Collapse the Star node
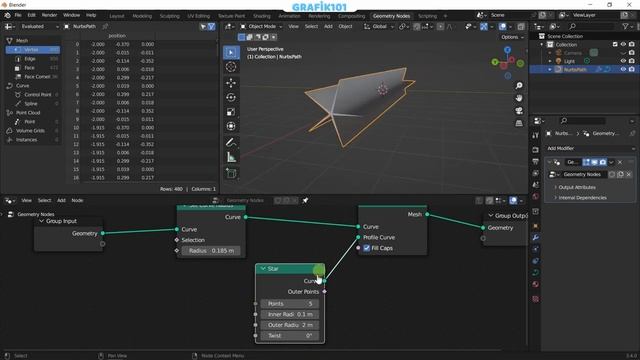Screen dimensions: 640x360 263,269
